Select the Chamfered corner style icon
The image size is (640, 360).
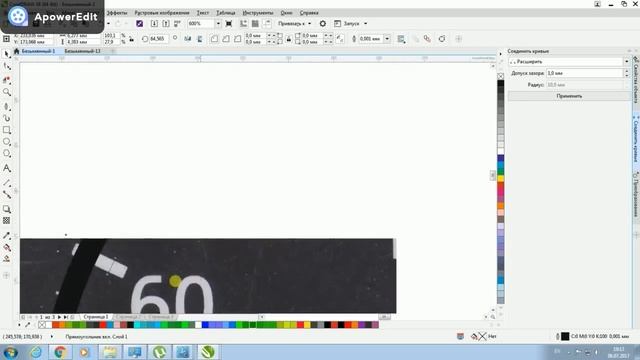click(238, 39)
